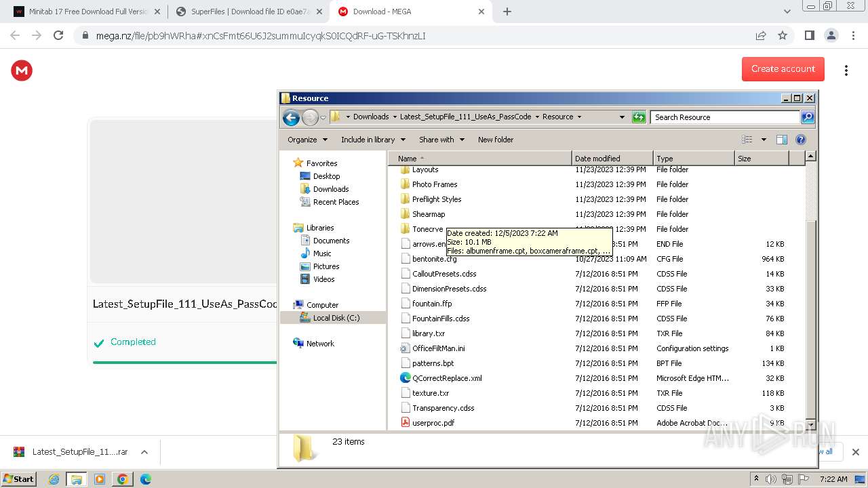The height and width of the screenshot is (488, 868).
Task: Select fountain.ffp file
Action: (432, 304)
